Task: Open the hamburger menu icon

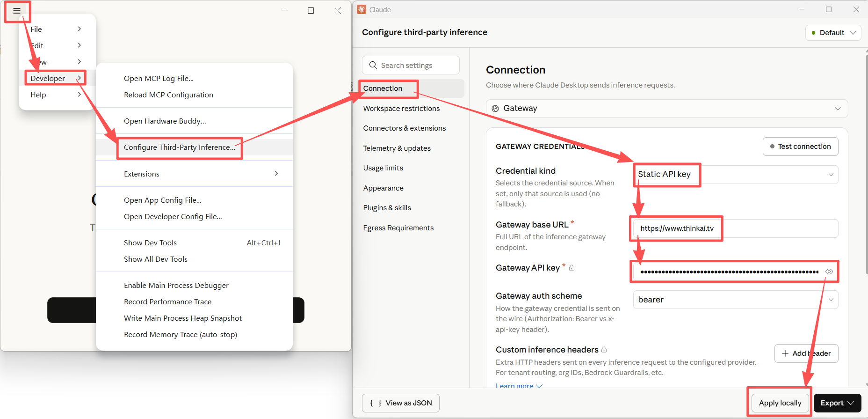Action: click(x=17, y=11)
